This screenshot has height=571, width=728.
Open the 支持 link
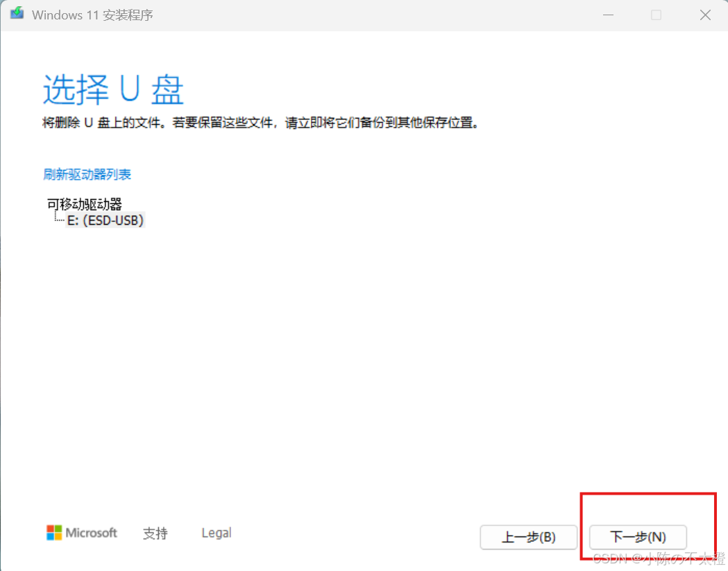(x=155, y=533)
